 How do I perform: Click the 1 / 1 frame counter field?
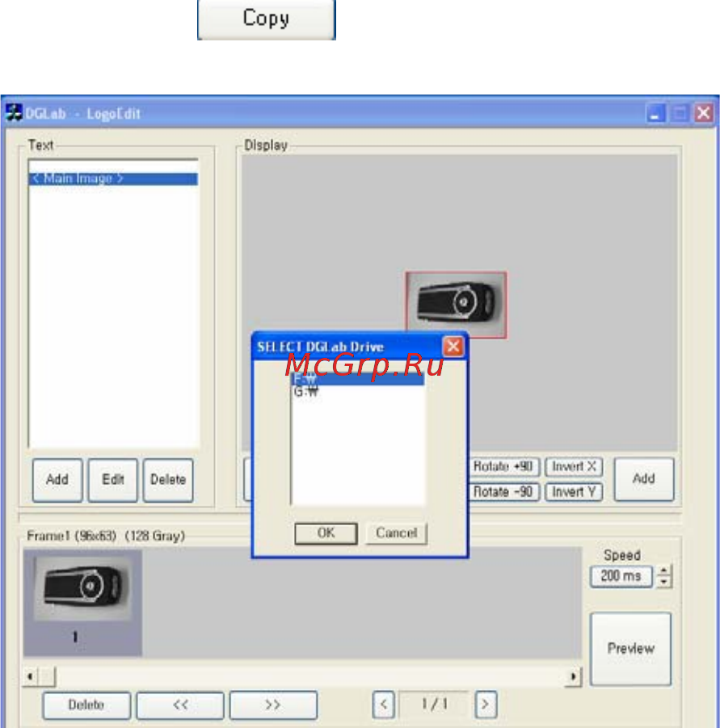tap(435, 705)
